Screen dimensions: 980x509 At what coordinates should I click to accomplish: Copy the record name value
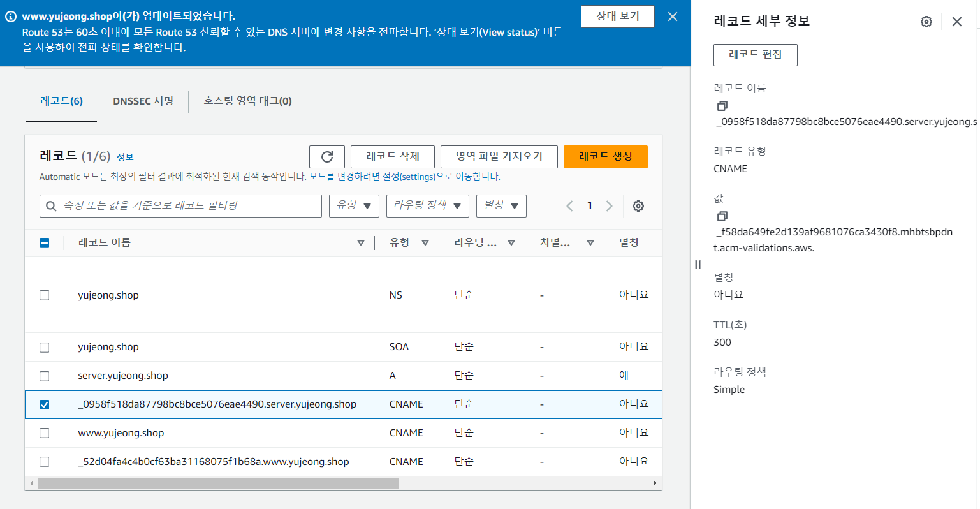[722, 106]
